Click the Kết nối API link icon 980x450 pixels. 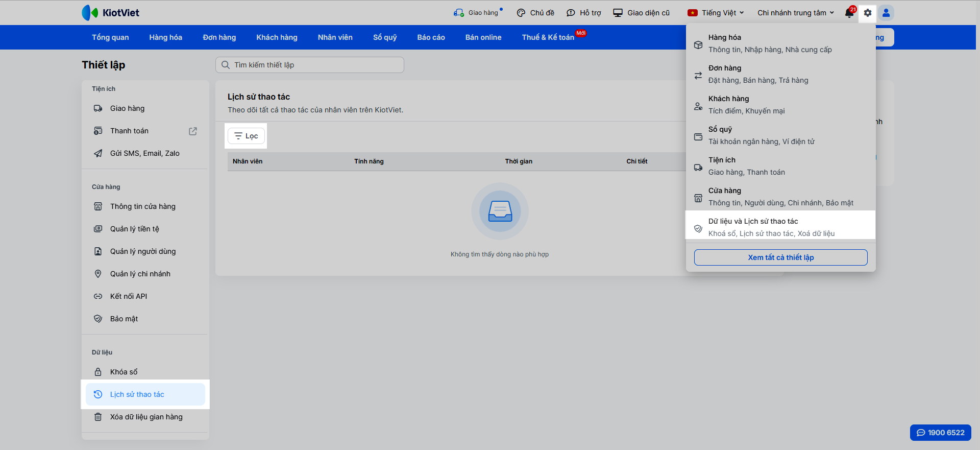(x=98, y=296)
